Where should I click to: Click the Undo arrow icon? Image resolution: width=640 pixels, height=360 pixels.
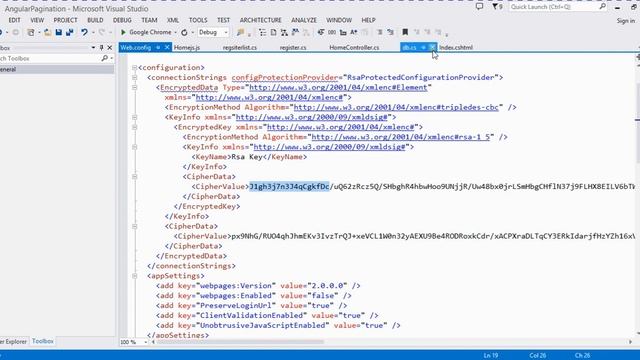[84, 32]
